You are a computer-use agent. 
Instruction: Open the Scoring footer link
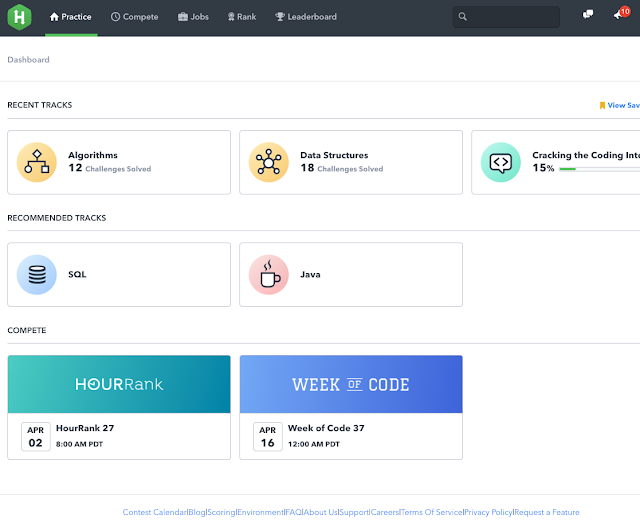(x=222, y=512)
